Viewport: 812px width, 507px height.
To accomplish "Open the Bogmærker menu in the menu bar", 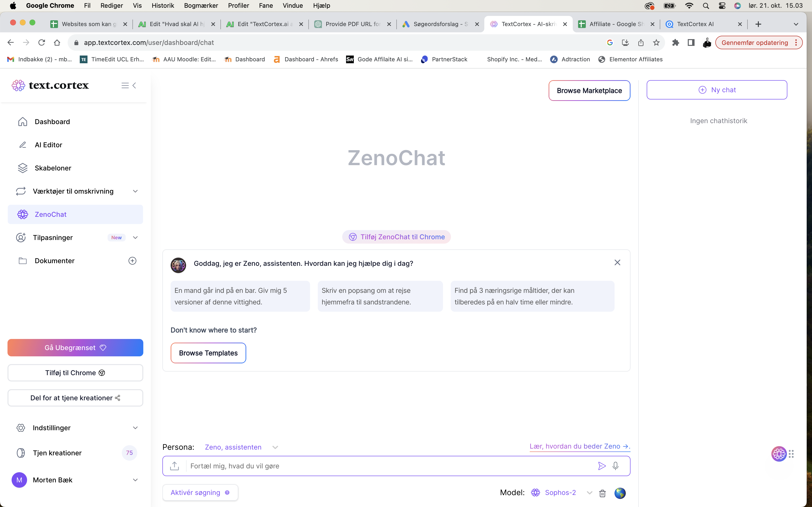I will (201, 5).
